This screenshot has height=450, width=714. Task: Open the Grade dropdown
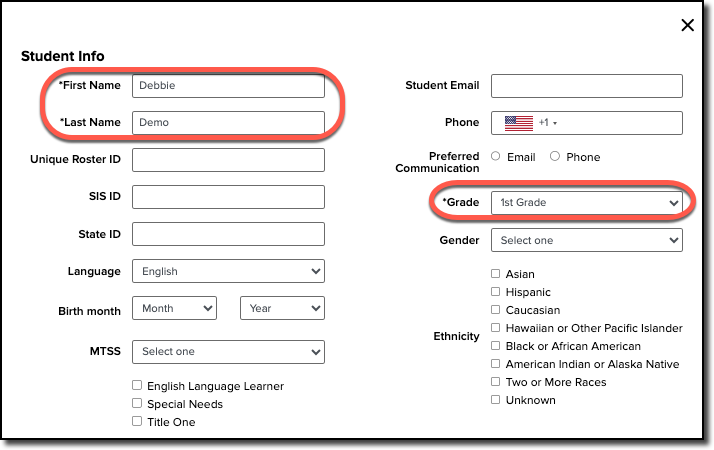[586, 203]
